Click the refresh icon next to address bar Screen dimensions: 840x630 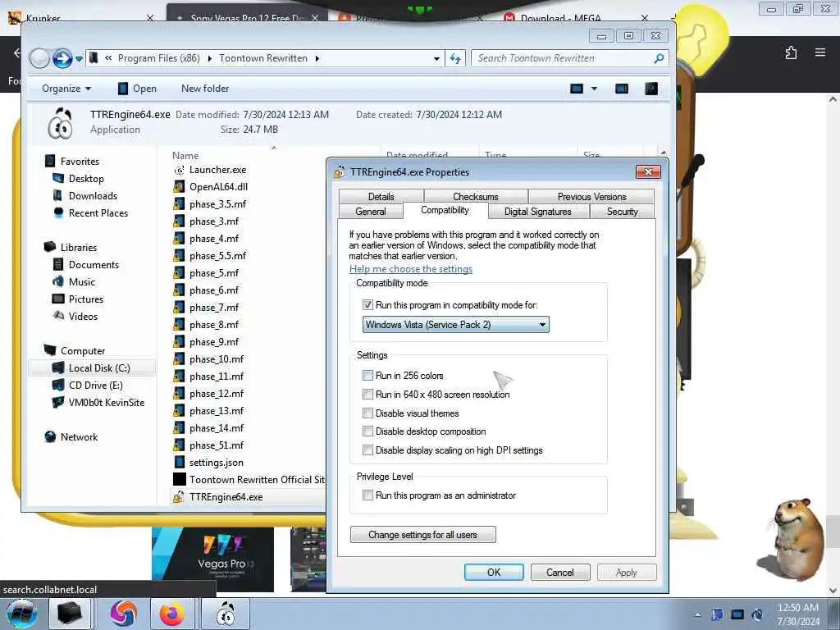(x=455, y=58)
